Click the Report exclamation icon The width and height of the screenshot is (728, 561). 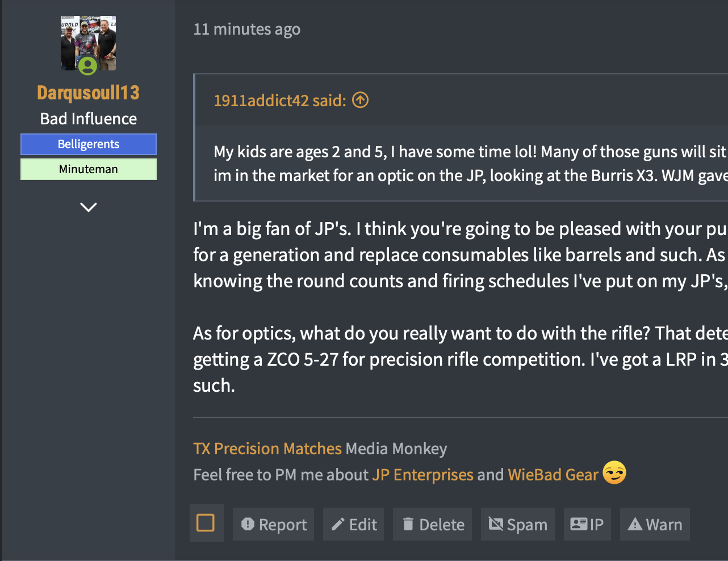[x=248, y=524]
